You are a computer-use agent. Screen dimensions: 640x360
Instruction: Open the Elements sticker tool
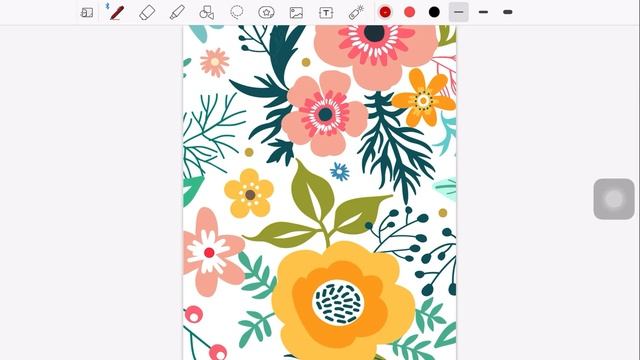(266, 13)
